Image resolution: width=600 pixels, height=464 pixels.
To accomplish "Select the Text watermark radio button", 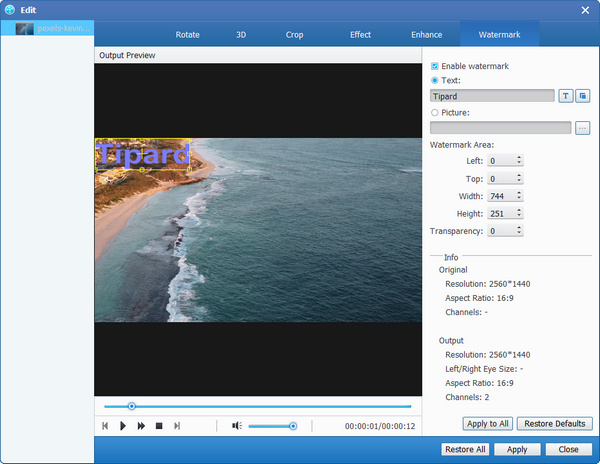I will tap(435, 80).
